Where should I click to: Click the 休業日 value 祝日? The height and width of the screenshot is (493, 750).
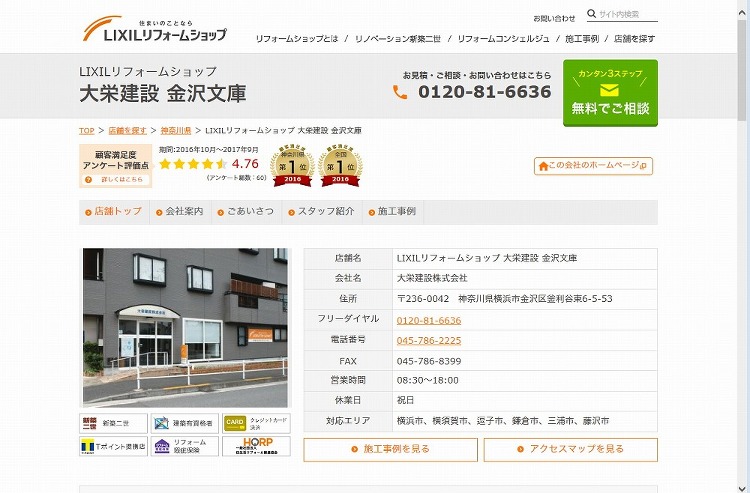click(x=405, y=401)
